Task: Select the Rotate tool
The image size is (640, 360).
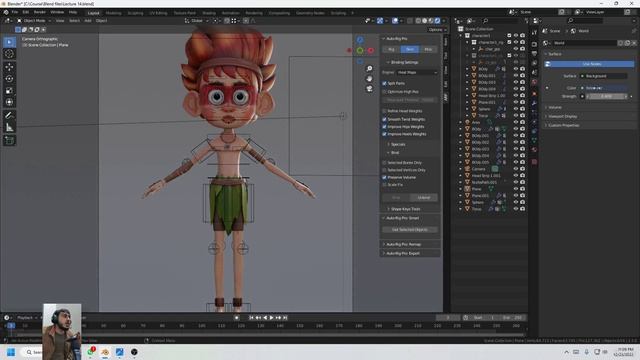Action: point(9,79)
